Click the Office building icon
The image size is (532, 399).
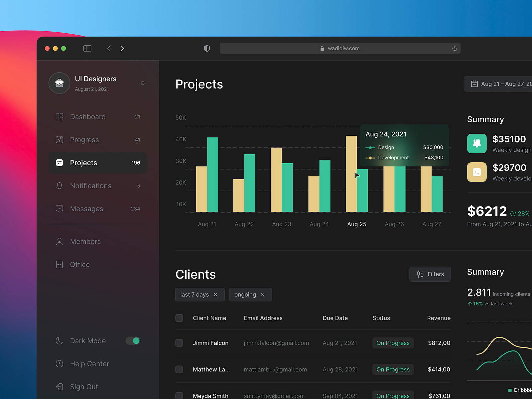click(60, 264)
